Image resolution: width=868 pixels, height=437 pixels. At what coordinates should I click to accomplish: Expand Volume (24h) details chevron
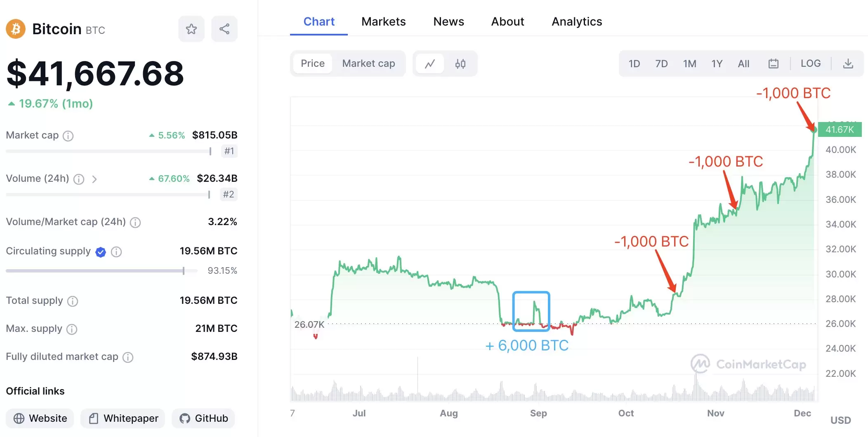(x=94, y=179)
